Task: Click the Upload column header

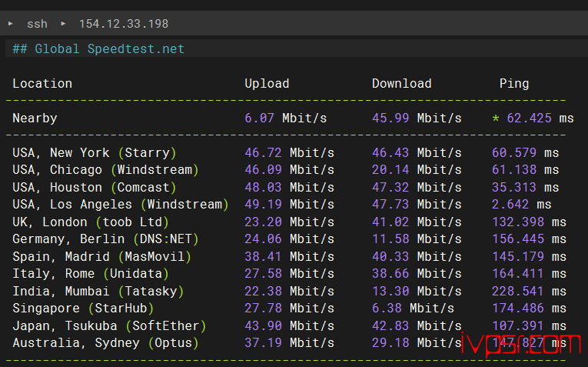Action: coord(267,83)
